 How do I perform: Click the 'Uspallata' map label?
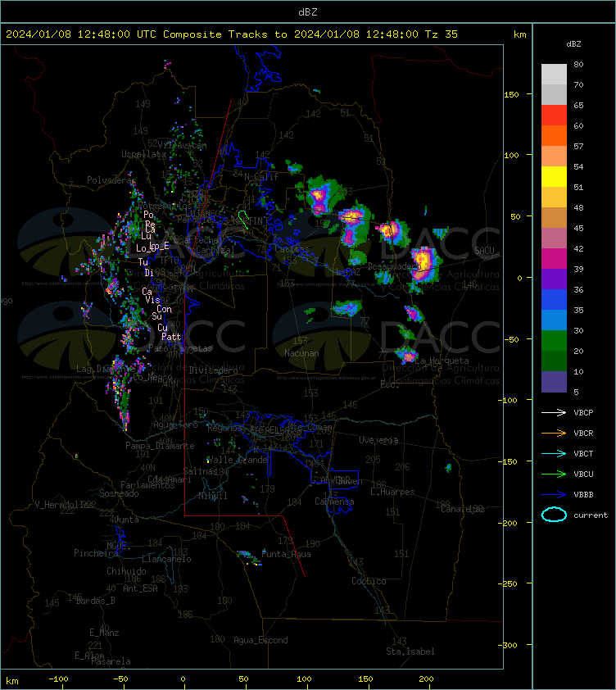[144, 154]
